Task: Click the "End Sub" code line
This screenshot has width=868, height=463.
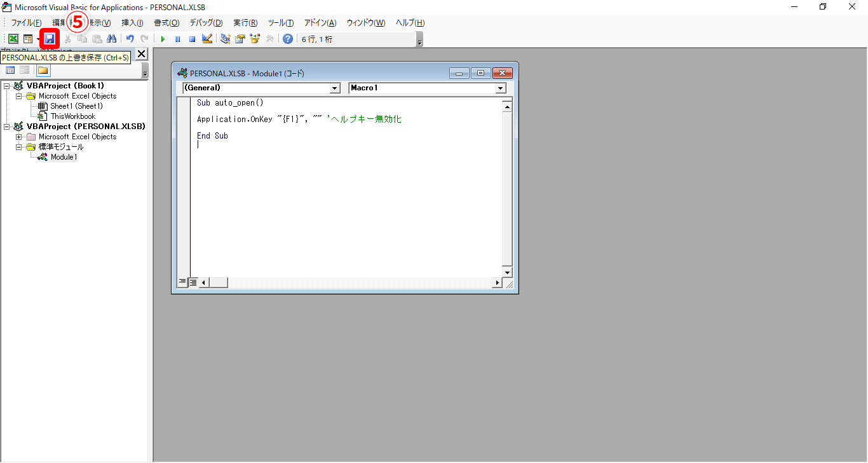Action: pyautogui.click(x=212, y=135)
